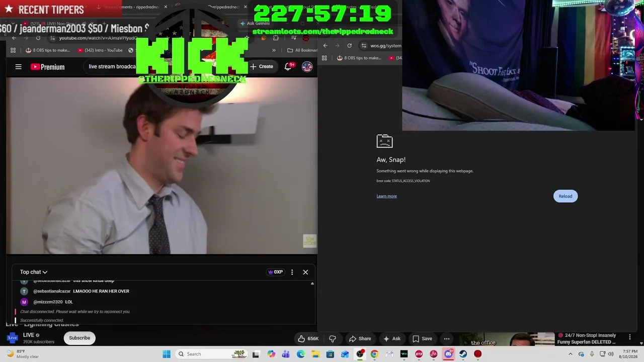The image size is (644, 362).
Task: Open apps grid in YouTube window bookmarks bar
Action: (x=13, y=50)
